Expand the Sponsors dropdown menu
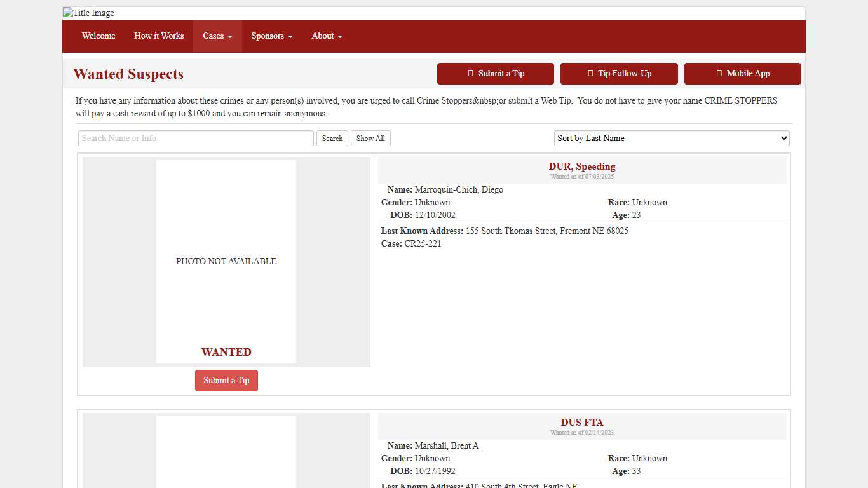 pyautogui.click(x=272, y=36)
